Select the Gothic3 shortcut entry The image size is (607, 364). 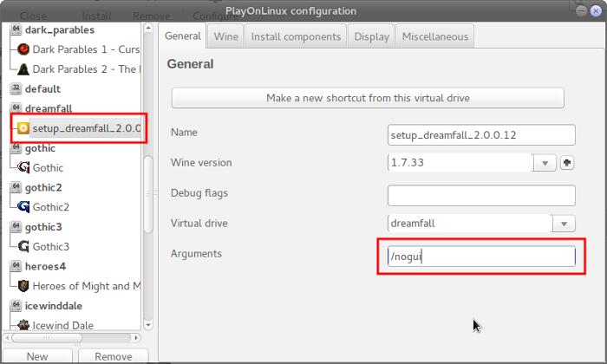pyautogui.click(x=50, y=247)
